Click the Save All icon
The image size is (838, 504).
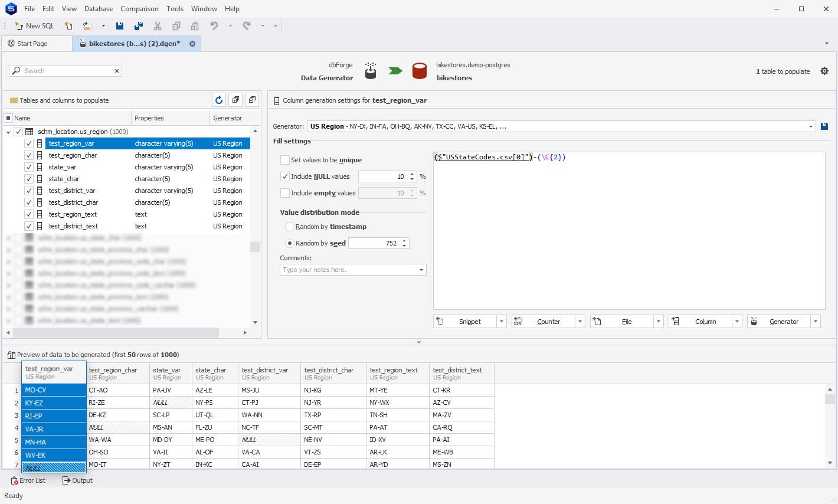point(139,26)
